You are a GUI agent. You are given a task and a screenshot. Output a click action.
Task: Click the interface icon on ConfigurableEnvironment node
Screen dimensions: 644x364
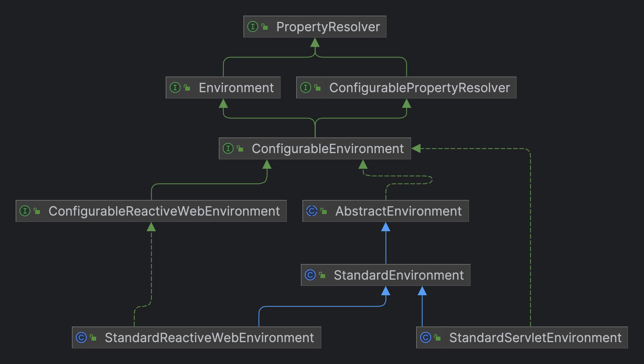pyautogui.click(x=228, y=148)
